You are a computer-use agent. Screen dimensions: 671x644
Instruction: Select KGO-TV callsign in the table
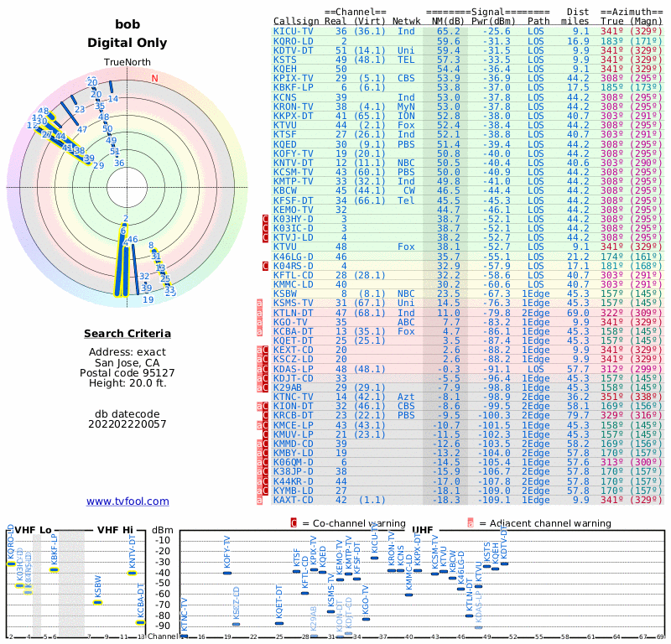click(290, 322)
